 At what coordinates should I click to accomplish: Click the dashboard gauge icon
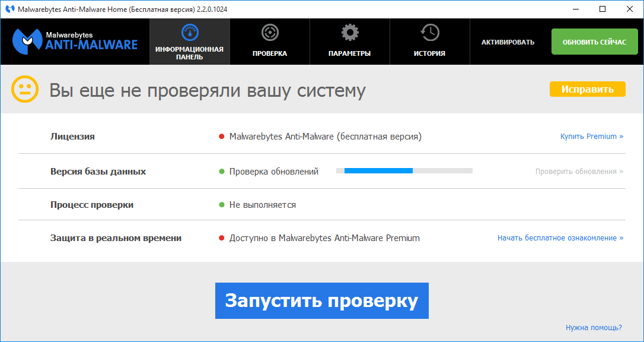pyautogui.click(x=189, y=33)
